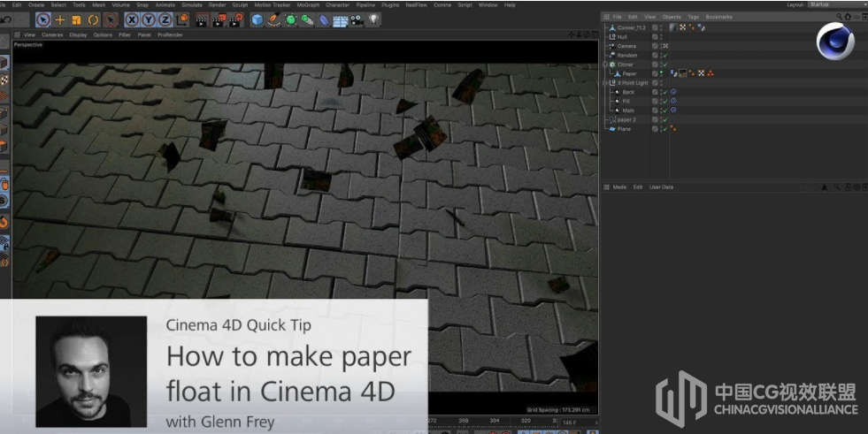Open Edit Render Settings icon
This screenshot has height=434, width=868.
tap(236, 21)
